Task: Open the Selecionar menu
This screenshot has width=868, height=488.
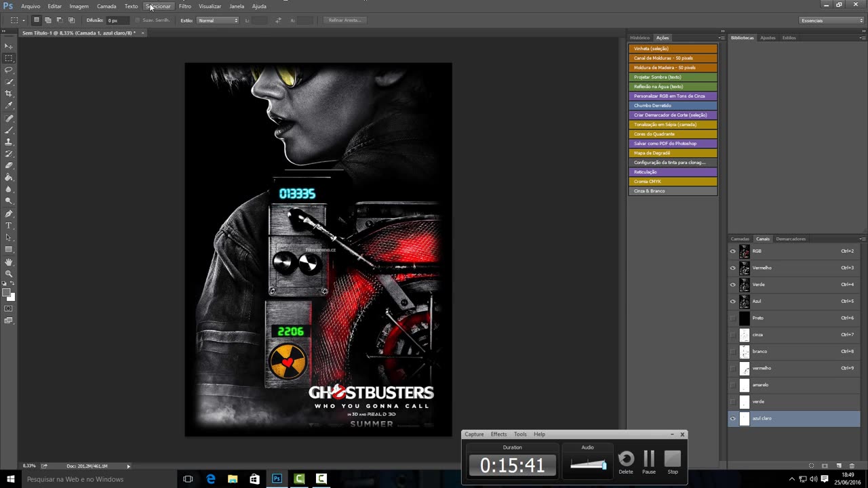Action: point(158,6)
